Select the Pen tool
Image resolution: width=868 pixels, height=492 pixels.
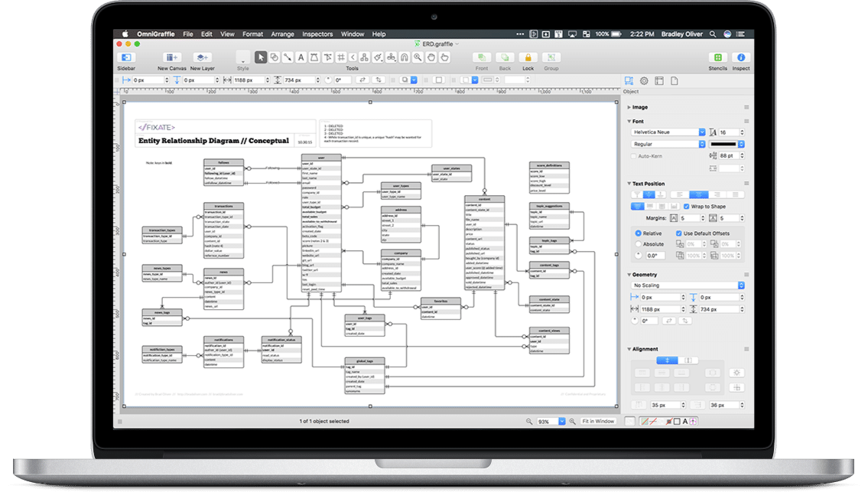tap(314, 57)
